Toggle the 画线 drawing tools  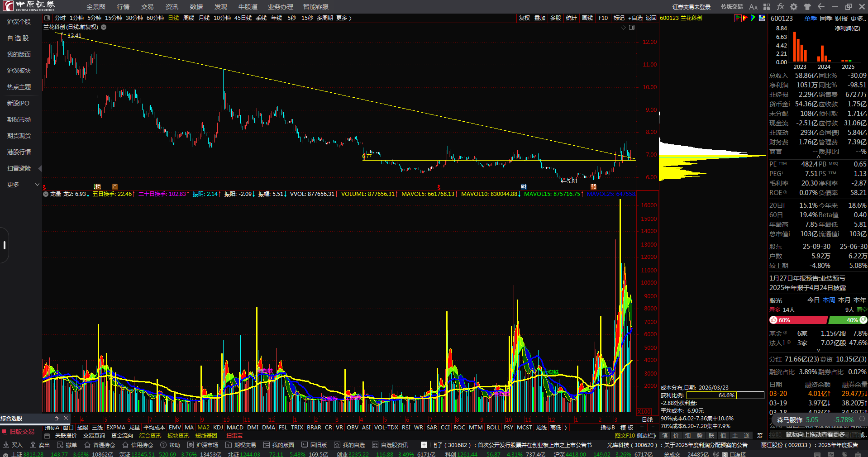click(x=587, y=18)
